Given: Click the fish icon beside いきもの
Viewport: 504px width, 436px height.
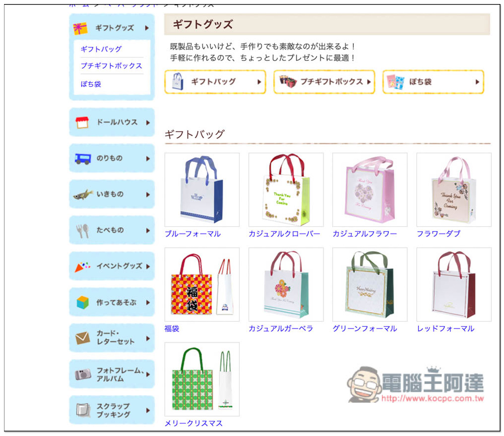Looking at the screenshot, I should [83, 195].
